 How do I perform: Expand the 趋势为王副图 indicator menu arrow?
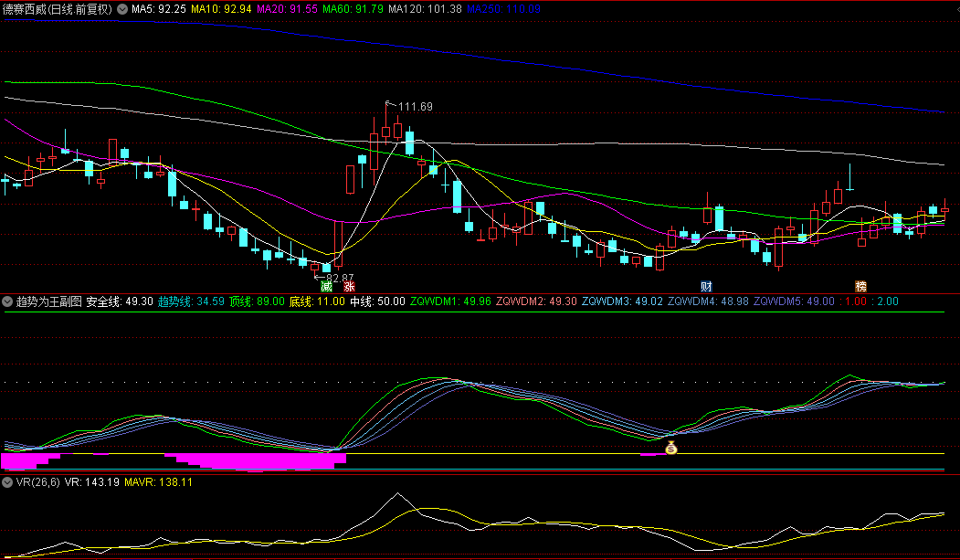pos(8,301)
